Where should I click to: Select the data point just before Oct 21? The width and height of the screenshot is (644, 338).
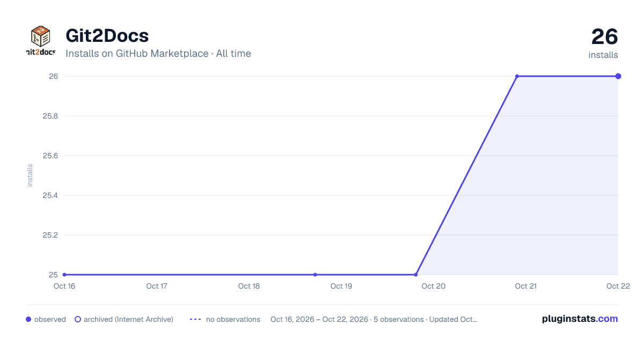[x=517, y=76]
